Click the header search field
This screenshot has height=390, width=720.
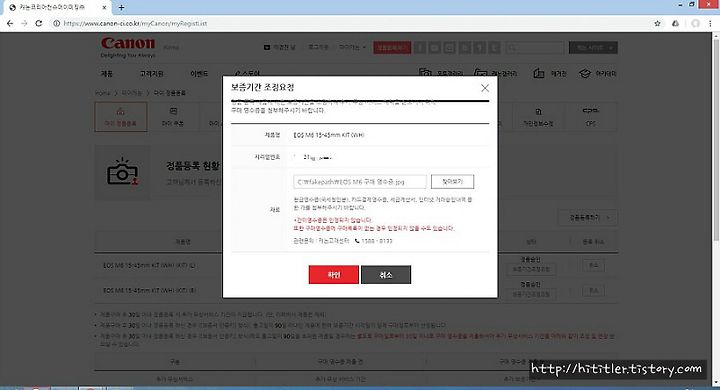coord(535,47)
